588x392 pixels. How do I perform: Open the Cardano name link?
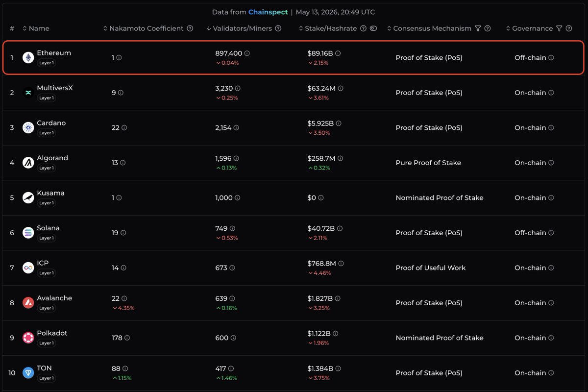tap(51, 123)
